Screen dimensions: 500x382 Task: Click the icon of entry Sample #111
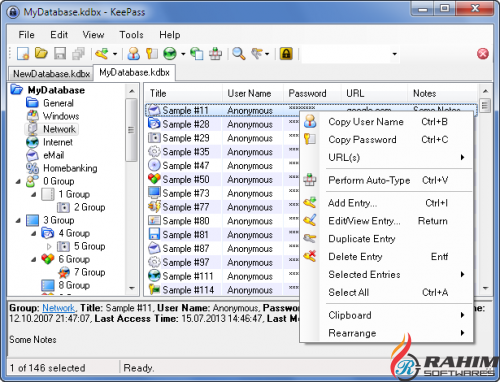(x=154, y=276)
